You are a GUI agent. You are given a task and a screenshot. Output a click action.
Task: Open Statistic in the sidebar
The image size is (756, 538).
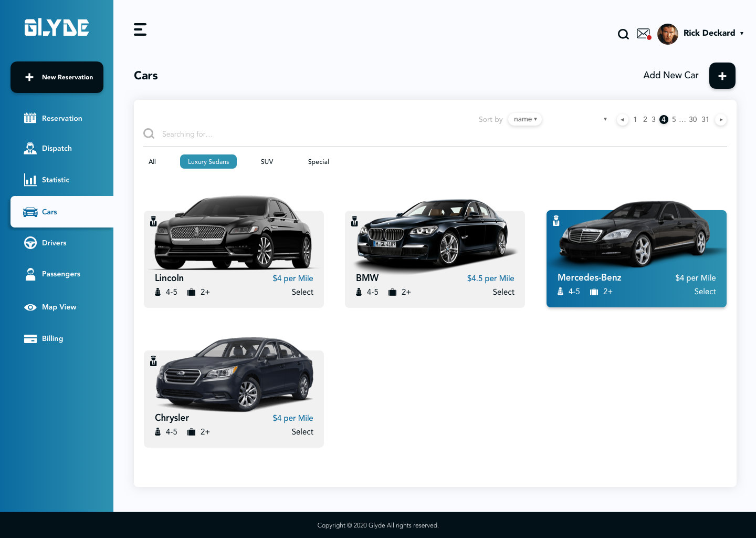(47, 180)
